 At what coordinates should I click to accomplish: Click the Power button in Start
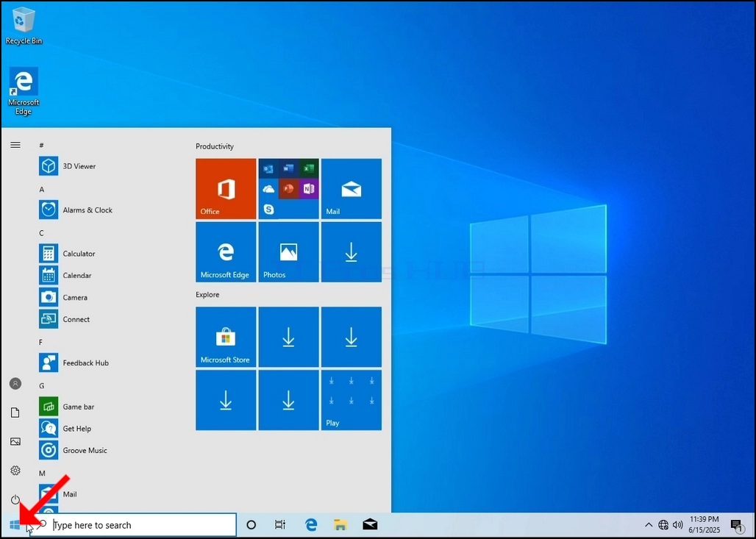tap(15, 499)
